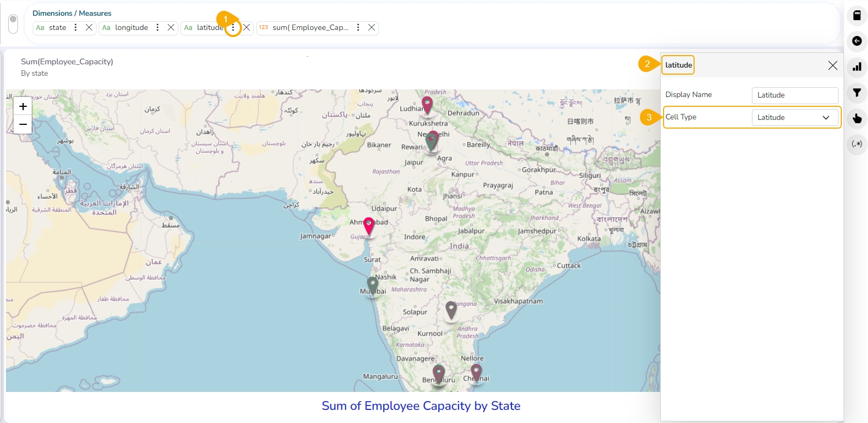This screenshot has height=423, width=868.
Task: Click the back arrow icon in sidebar
Action: pyautogui.click(x=857, y=41)
